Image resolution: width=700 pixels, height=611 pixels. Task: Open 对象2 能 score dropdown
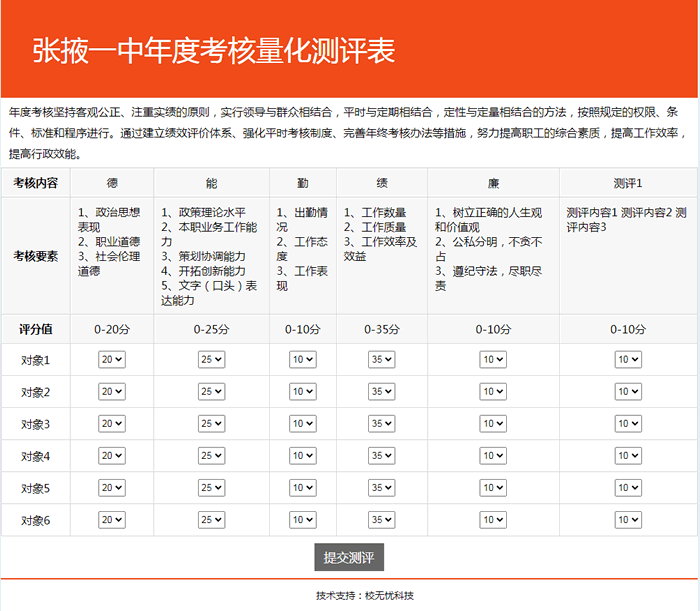click(x=211, y=392)
